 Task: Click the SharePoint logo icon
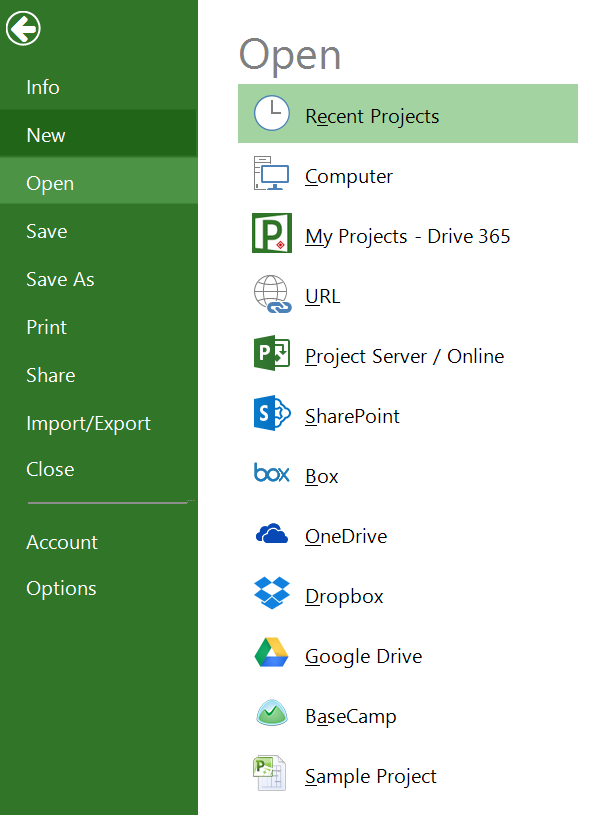coord(272,413)
